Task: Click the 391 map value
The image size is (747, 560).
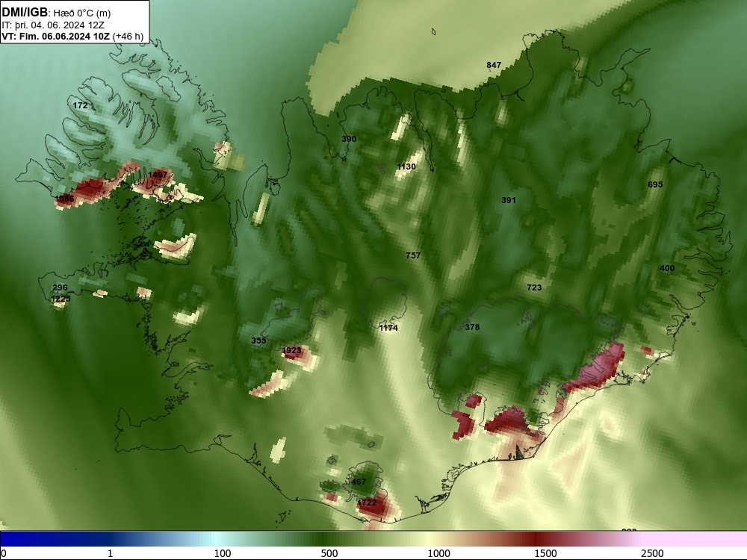Action: pyautogui.click(x=508, y=200)
